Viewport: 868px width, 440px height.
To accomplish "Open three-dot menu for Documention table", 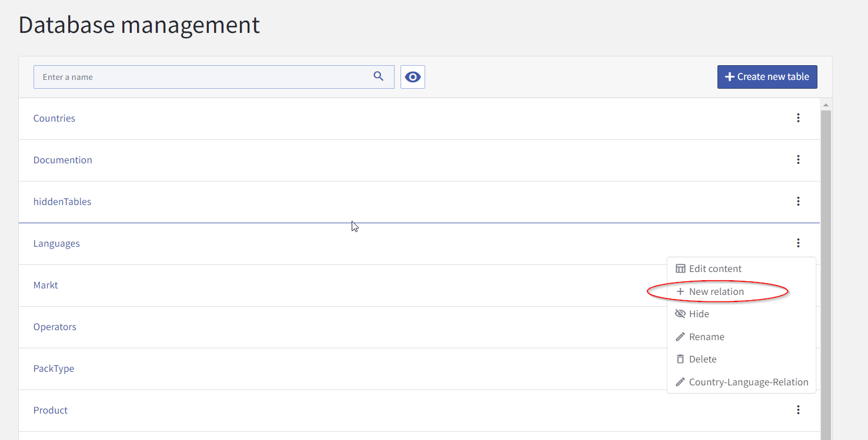I will (x=798, y=160).
